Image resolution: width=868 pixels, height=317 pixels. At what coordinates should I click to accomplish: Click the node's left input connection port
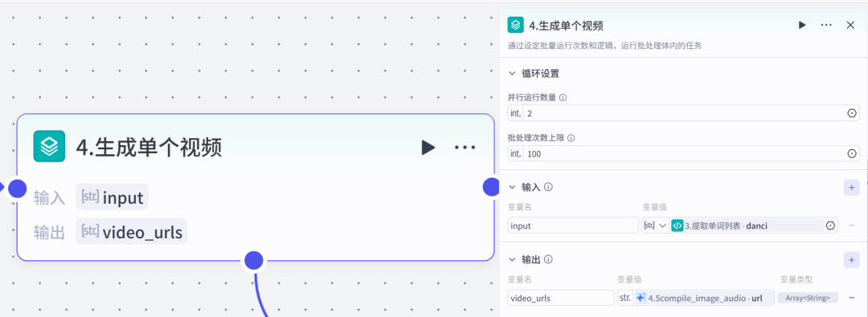click(18, 188)
